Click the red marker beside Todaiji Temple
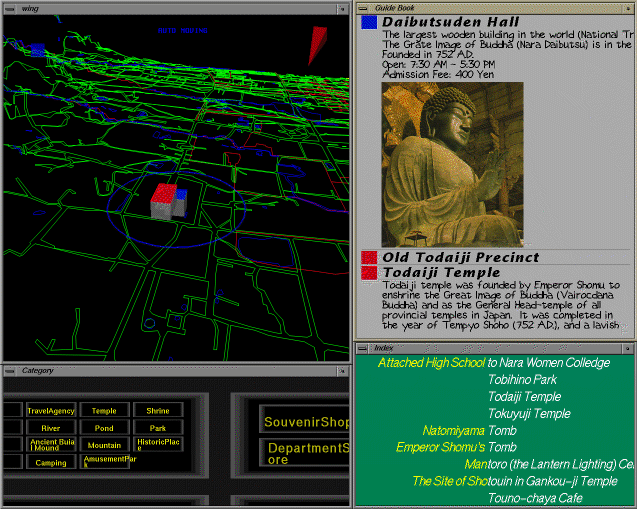 pyautogui.click(x=369, y=273)
